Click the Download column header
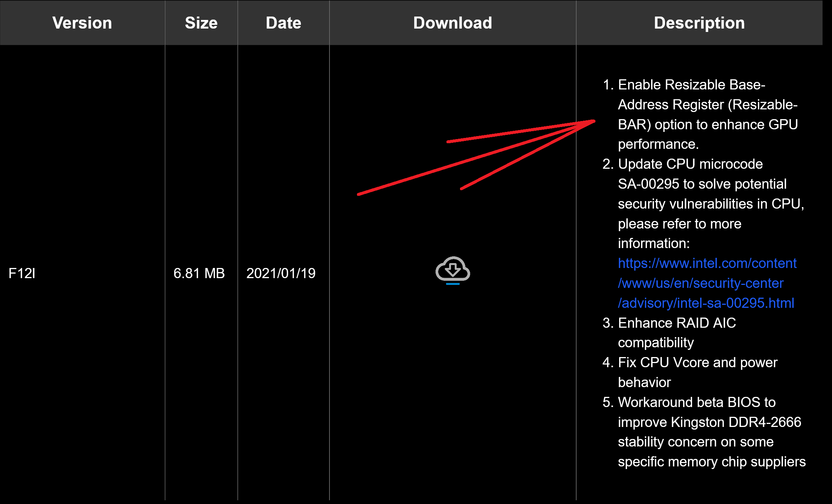Viewport: 832px width, 504px height. coord(452,23)
